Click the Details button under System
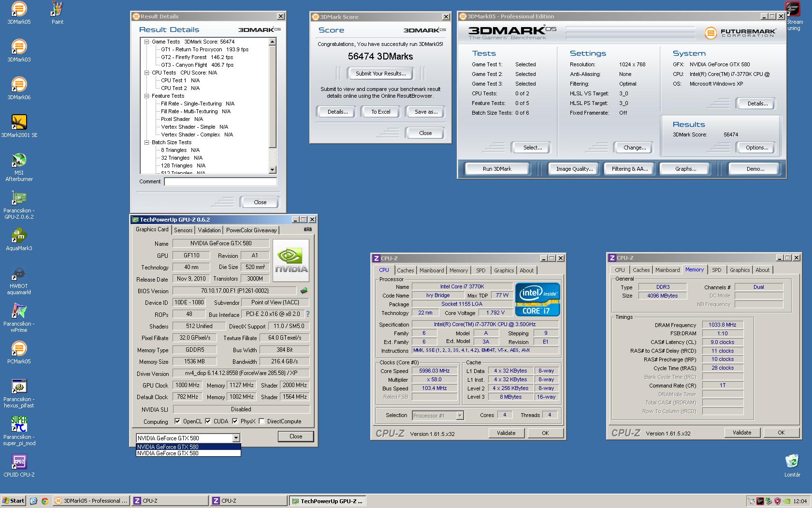 757,104
